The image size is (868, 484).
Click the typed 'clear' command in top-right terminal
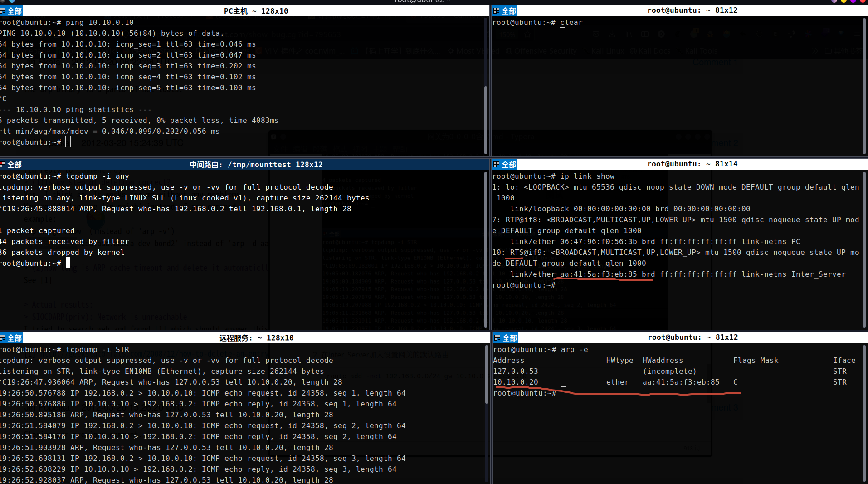coord(571,23)
